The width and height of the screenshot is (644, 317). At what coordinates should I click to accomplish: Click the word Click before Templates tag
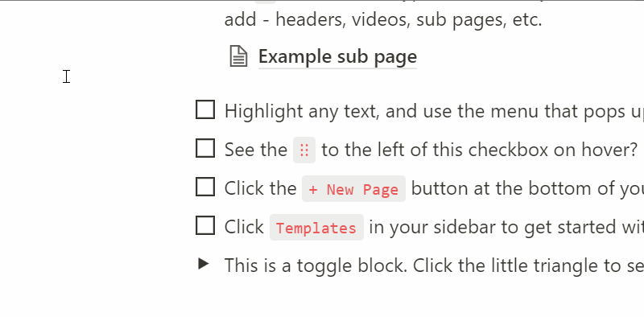(245, 227)
